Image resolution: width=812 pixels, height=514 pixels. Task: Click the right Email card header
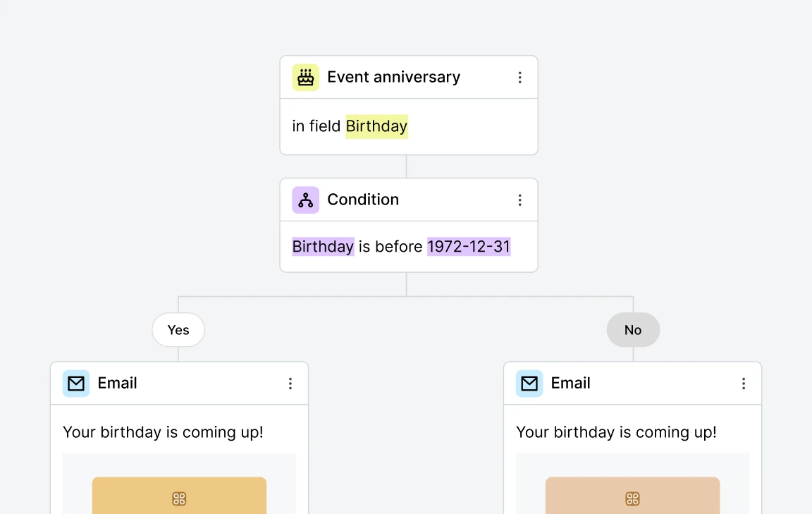(x=571, y=383)
